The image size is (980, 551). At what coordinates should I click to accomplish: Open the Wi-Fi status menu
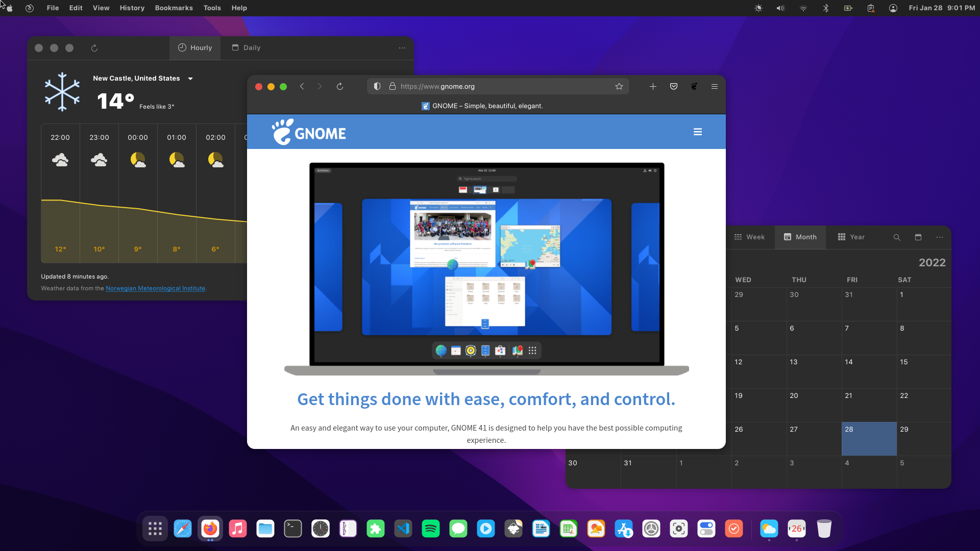click(x=803, y=8)
